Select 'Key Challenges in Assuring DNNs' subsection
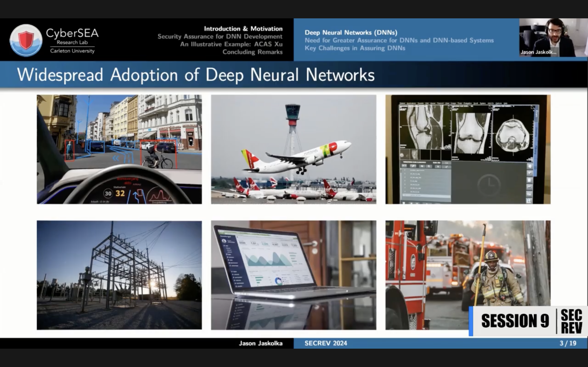The width and height of the screenshot is (588, 367). coord(355,48)
